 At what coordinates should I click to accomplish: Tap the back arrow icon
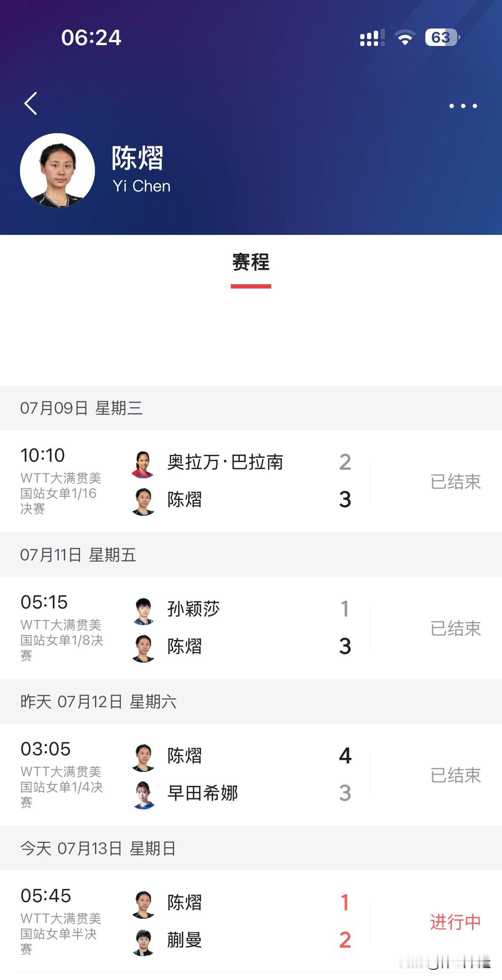(x=31, y=103)
